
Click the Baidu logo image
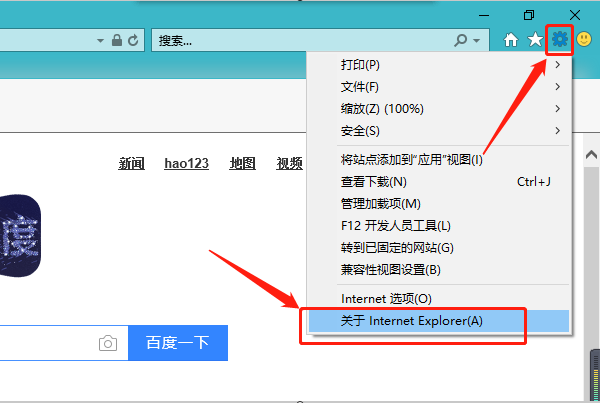click(x=20, y=235)
